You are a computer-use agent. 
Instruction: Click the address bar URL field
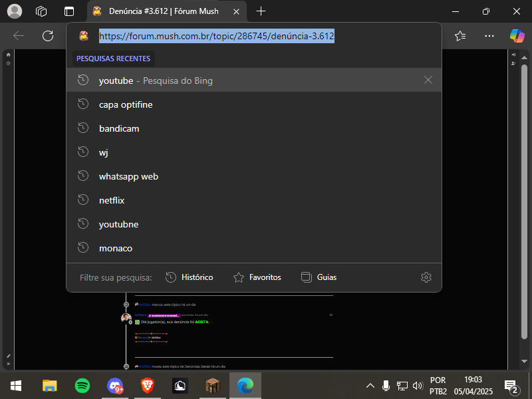[217, 36]
